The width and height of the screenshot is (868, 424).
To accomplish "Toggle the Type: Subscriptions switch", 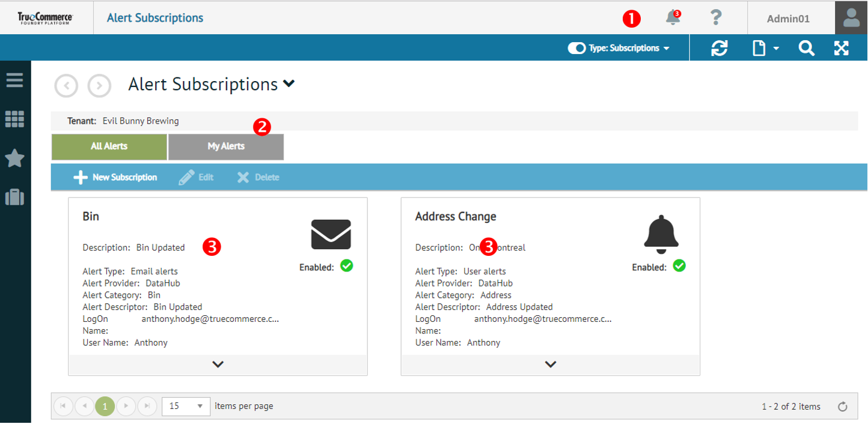I will click(x=576, y=49).
